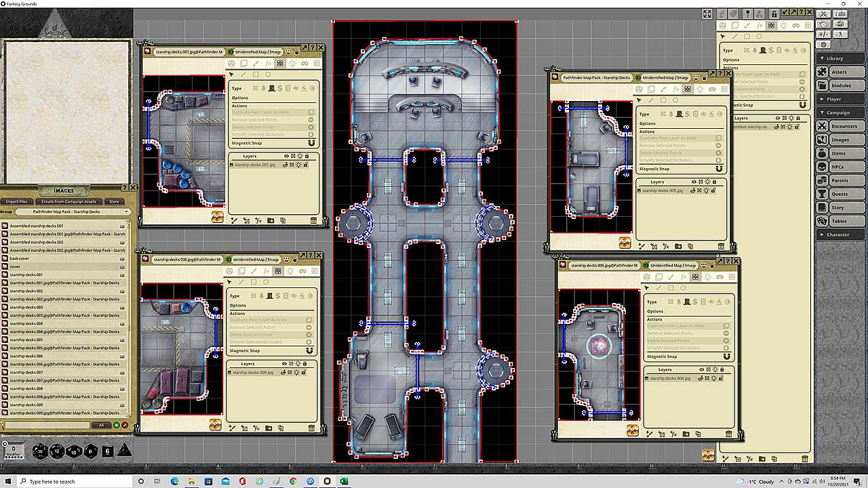Expand the Player section in the sidebar
This screenshot has width=868, height=488.
tap(833, 99)
